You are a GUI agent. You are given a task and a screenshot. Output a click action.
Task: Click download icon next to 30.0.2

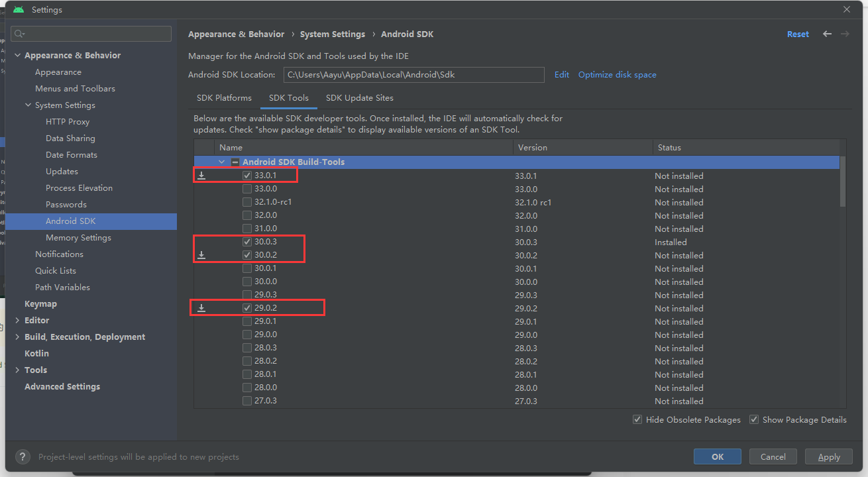click(x=202, y=256)
